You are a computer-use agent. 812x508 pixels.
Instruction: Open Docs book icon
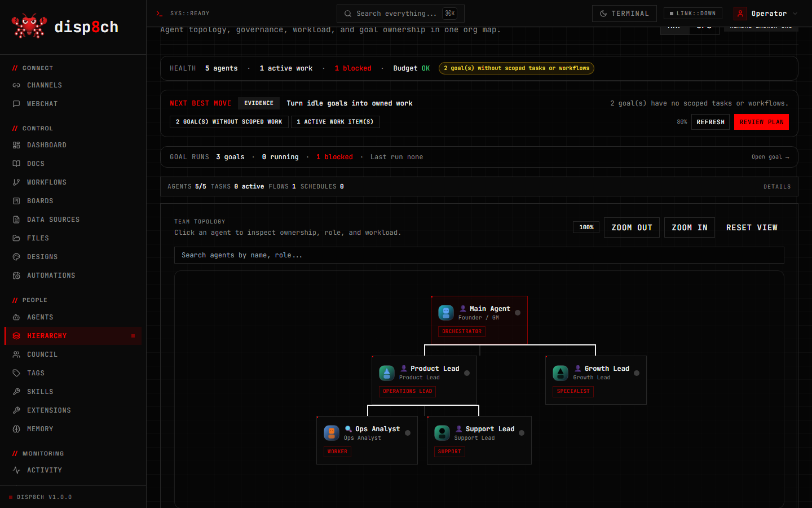tap(16, 164)
